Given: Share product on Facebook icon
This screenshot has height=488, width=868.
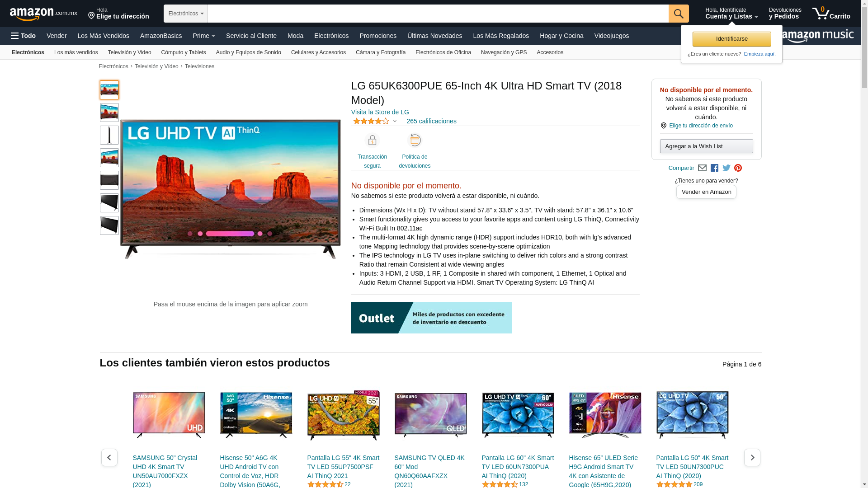Looking at the screenshot, I should (714, 168).
